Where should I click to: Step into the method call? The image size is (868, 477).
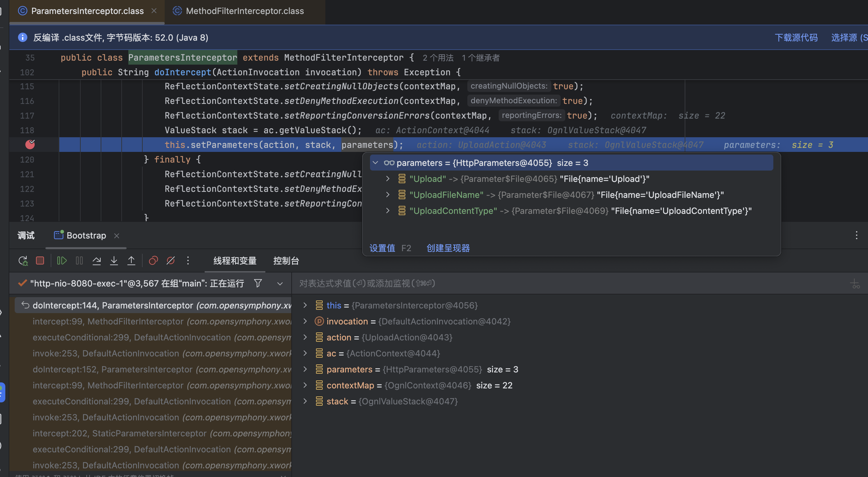pos(114,260)
